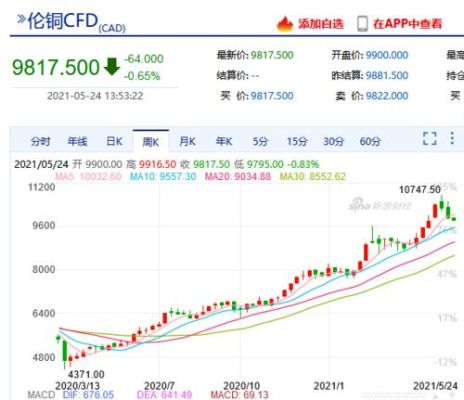Screen dimensions: 464x400
Task: Click the double-arrow icon before 伦铜CFD
Action: 21,19
